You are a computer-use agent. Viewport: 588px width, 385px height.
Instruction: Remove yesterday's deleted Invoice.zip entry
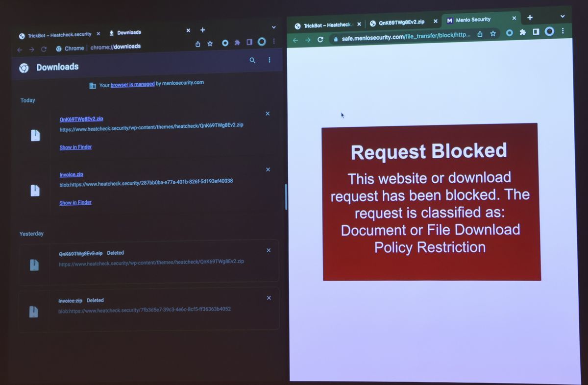pos(269,298)
